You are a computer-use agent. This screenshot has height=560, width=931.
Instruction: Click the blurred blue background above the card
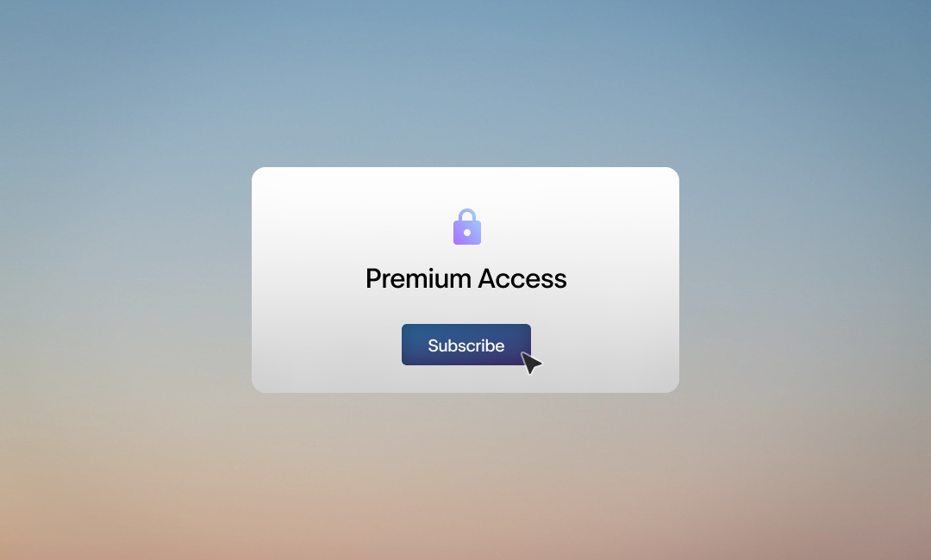[x=465, y=83]
